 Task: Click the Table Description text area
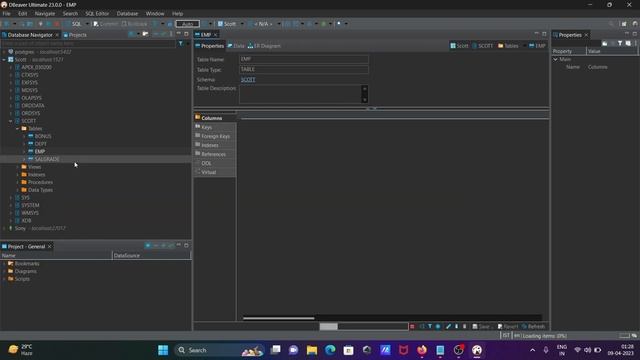click(x=300, y=94)
